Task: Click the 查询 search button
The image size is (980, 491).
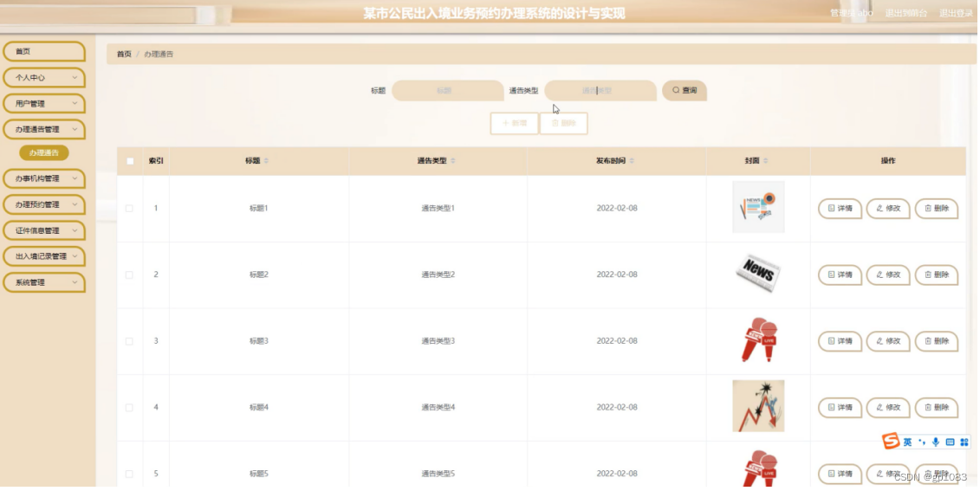Action: tap(685, 91)
